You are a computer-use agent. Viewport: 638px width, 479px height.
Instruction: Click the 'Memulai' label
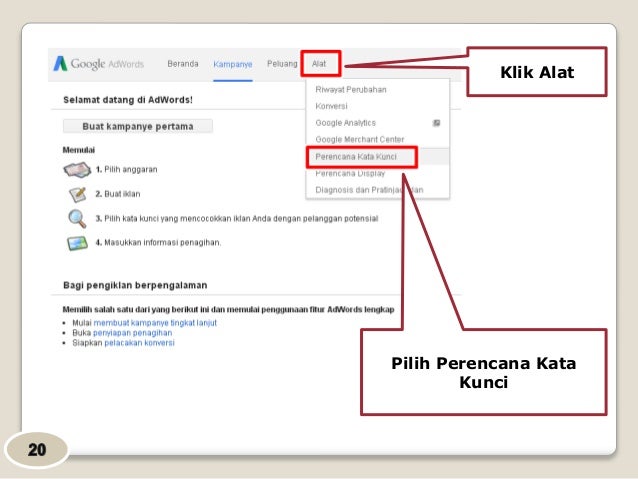tap(79, 150)
